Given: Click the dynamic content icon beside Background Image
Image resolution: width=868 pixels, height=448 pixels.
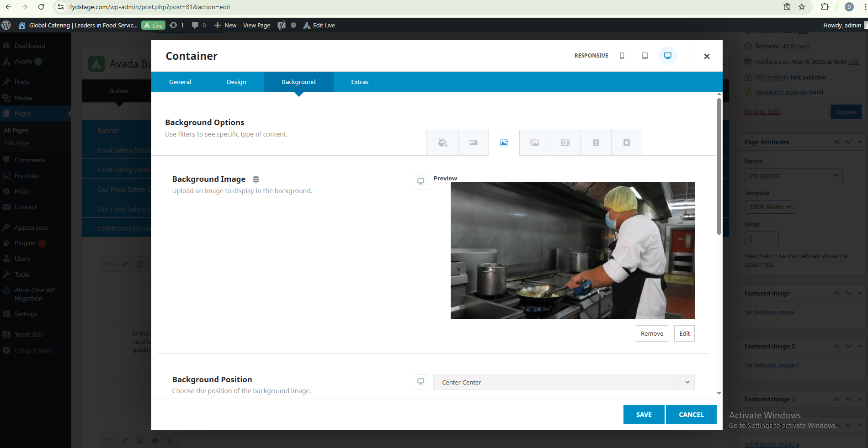Looking at the screenshot, I should [256, 179].
